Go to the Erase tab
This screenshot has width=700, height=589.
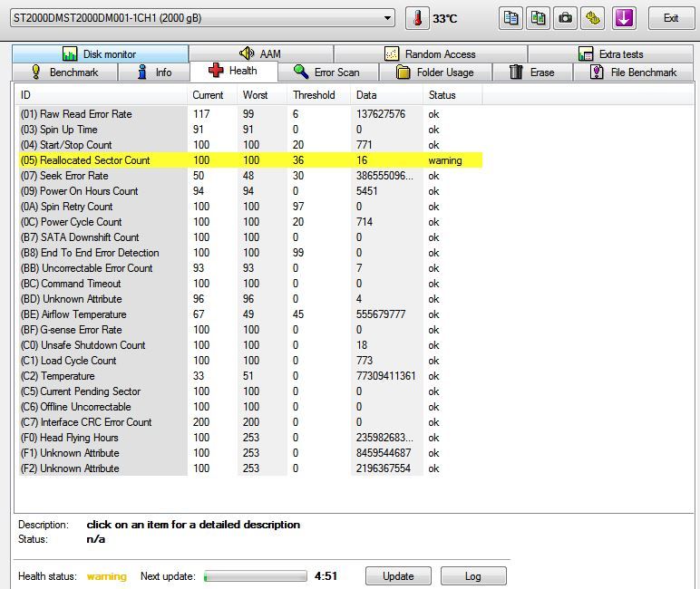click(531, 72)
